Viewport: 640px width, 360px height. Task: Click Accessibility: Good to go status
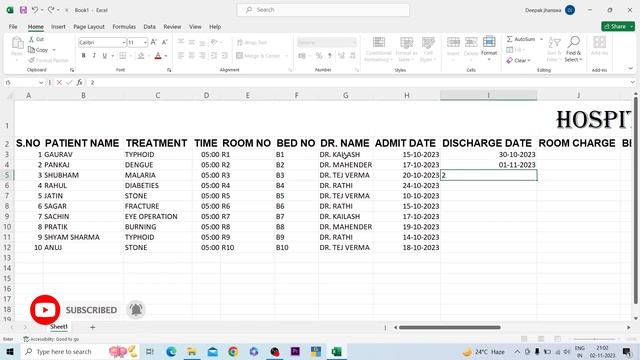(x=51, y=339)
